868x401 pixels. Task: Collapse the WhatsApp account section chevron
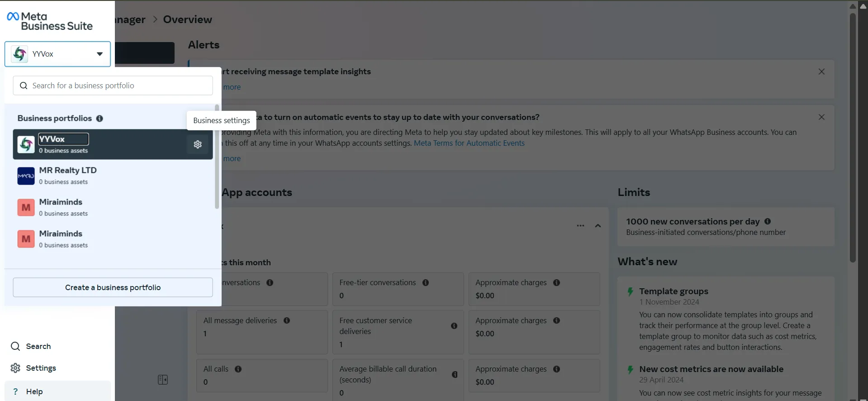[598, 225]
